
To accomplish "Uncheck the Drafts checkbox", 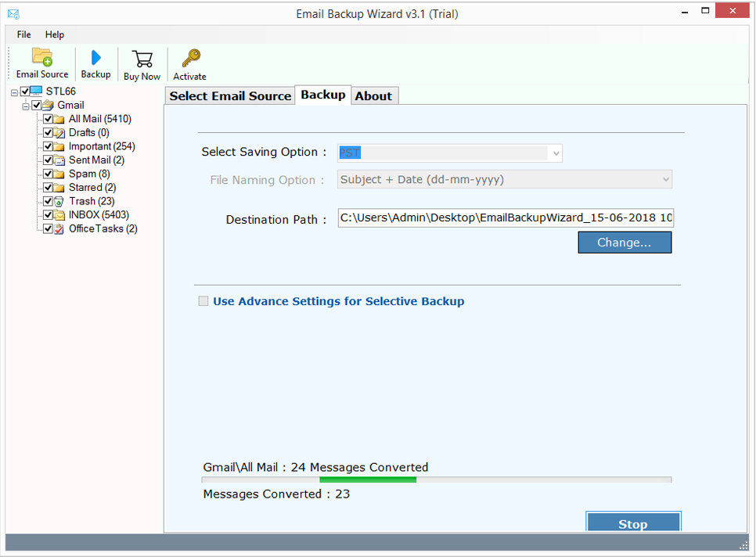I will pyautogui.click(x=48, y=132).
